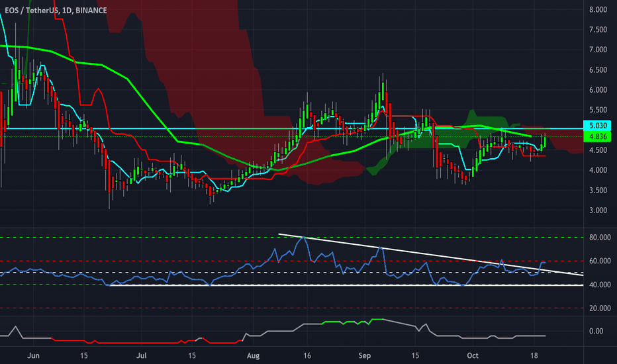The image size is (617, 364).
Task: Click the blue RSI line peak near 80
Action: pyautogui.click(x=303, y=238)
